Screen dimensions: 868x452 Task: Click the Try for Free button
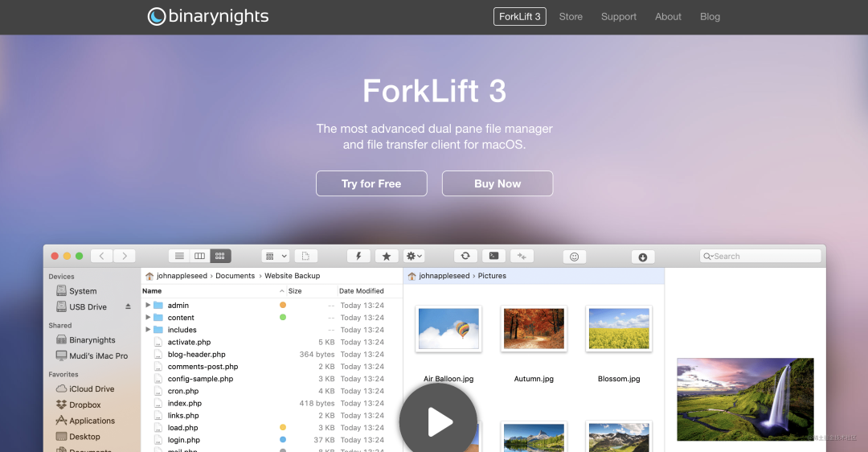[371, 183]
